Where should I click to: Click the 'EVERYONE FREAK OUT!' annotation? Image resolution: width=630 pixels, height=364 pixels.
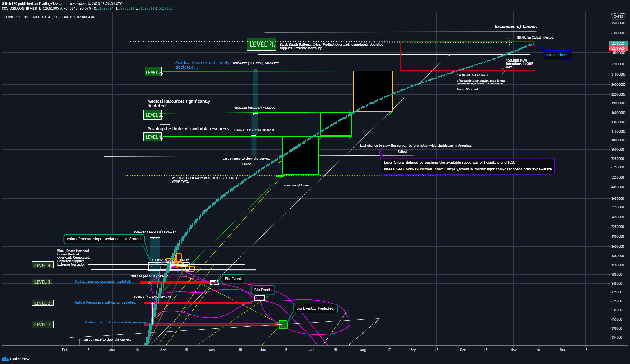(472, 75)
